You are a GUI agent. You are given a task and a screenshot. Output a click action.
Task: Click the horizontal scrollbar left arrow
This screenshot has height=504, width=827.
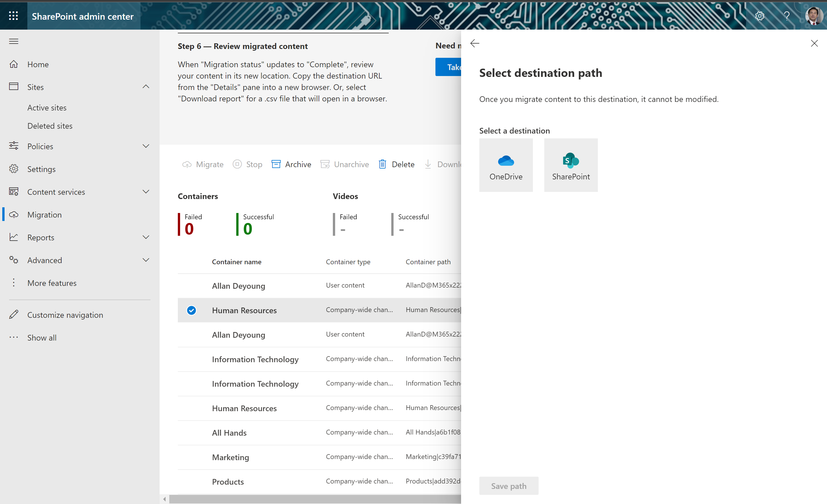click(x=164, y=499)
